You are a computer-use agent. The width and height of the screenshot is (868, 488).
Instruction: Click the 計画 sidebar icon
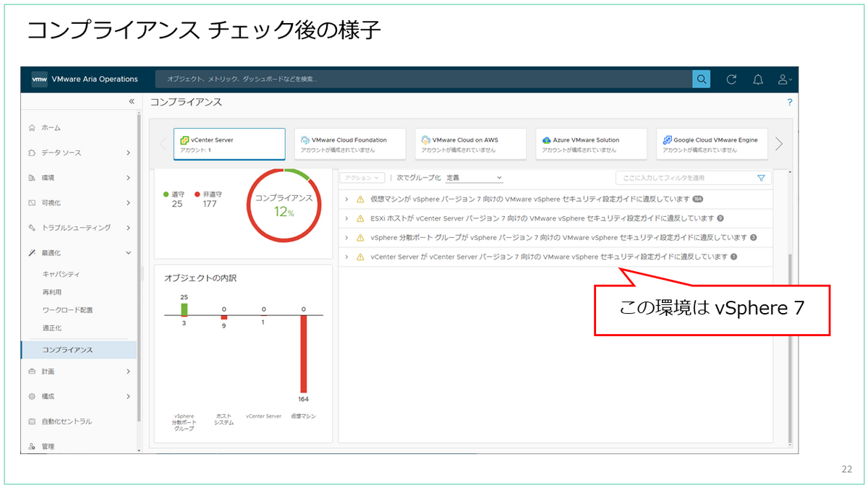(31, 372)
